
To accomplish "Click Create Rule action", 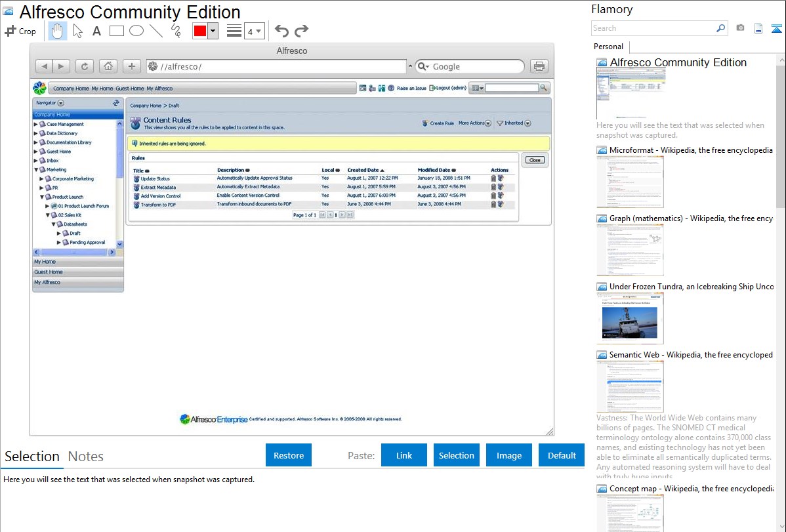I will coord(438,123).
